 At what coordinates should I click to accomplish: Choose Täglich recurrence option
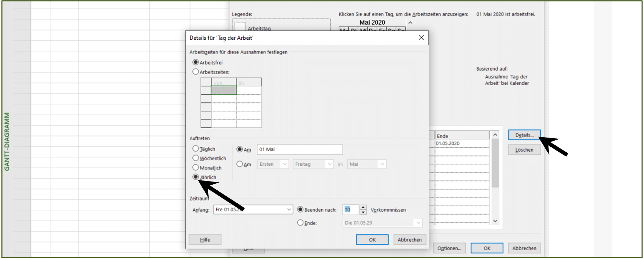click(196, 148)
